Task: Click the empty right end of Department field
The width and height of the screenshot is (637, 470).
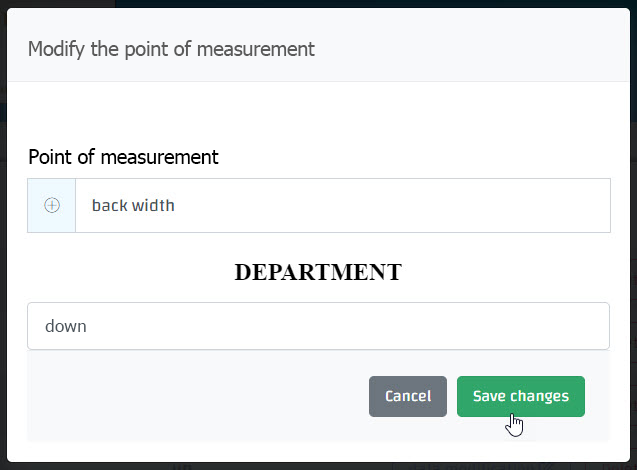Action: click(560, 326)
